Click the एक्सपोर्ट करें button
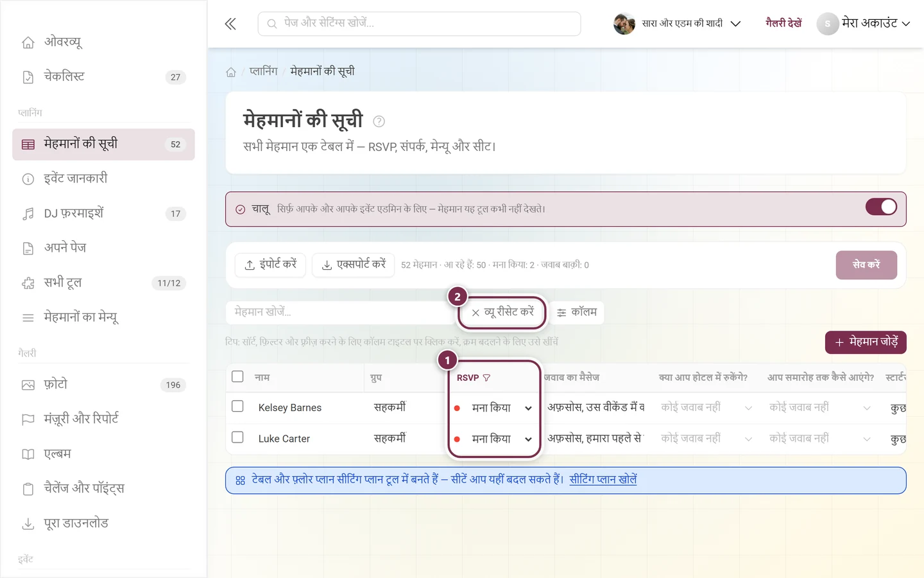Viewport: 924px width, 578px height. (353, 265)
